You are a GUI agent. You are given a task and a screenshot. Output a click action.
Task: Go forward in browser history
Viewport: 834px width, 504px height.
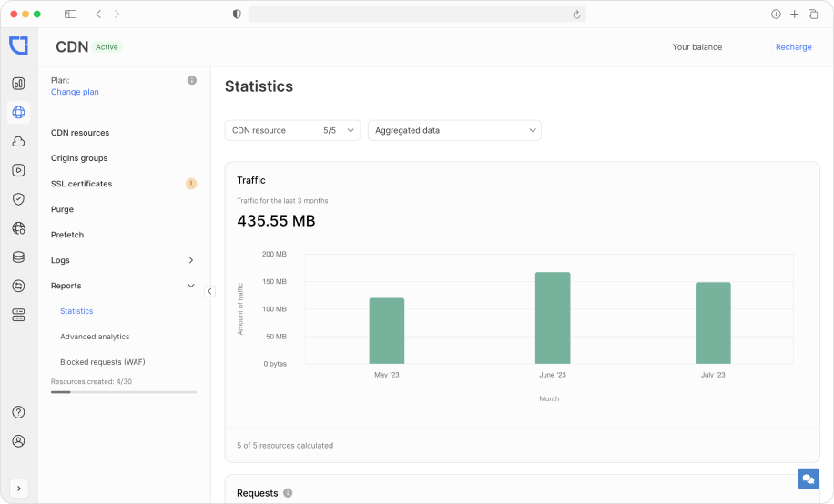coord(117,15)
